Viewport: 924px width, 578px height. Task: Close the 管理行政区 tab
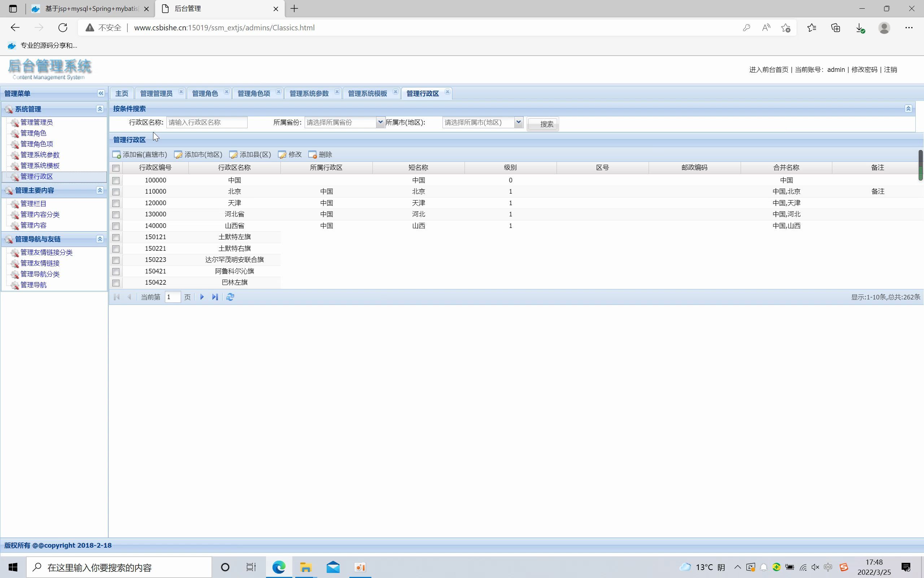point(447,92)
